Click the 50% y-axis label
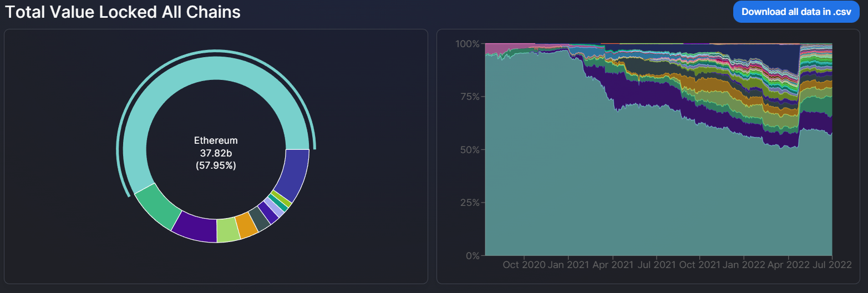 [x=469, y=150]
